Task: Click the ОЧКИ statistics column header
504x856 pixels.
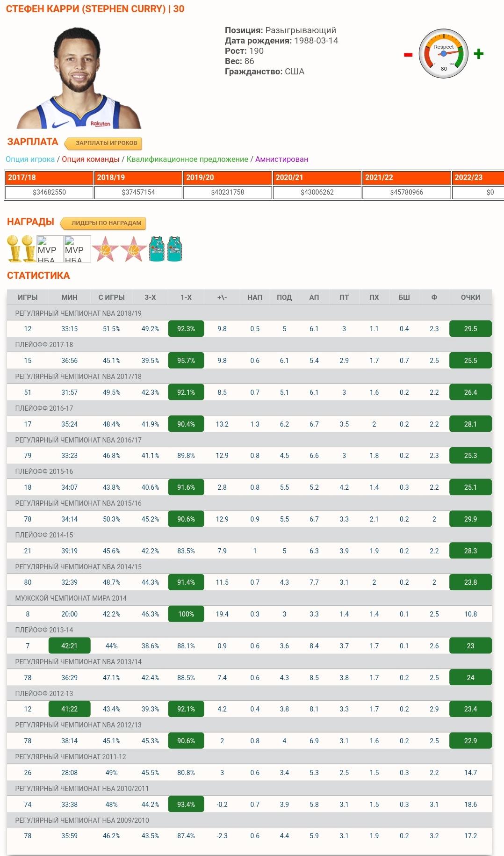Action: (470, 297)
